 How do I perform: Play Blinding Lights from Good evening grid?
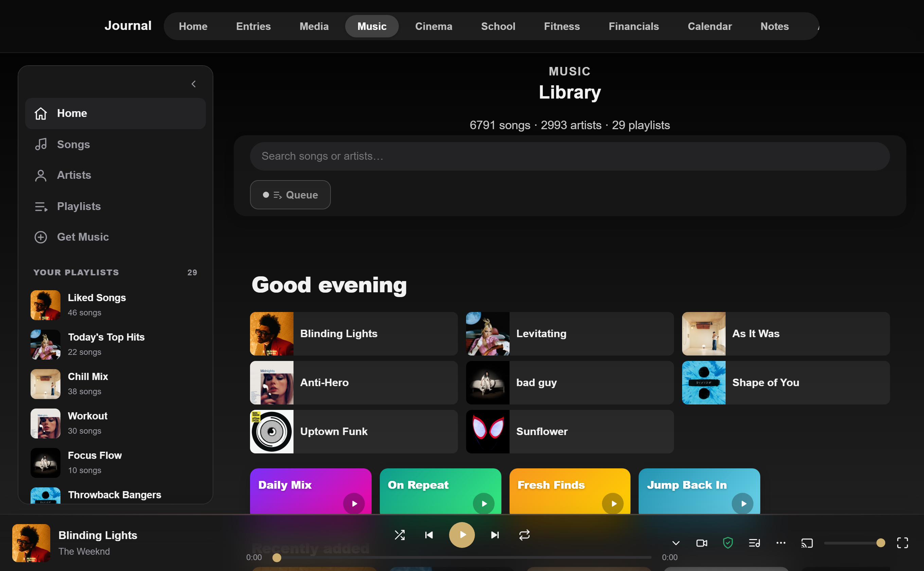(354, 333)
